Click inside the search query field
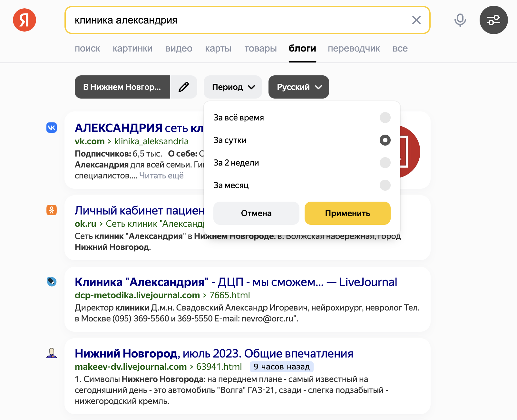The width and height of the screenshot is (517, 420). point(226,20)
